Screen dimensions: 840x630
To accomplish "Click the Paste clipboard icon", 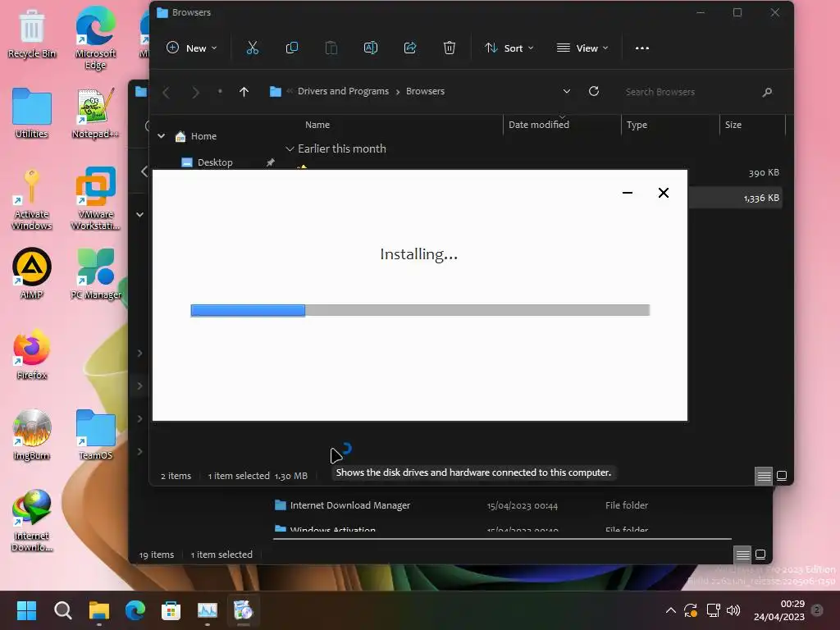I will point(331,48).
